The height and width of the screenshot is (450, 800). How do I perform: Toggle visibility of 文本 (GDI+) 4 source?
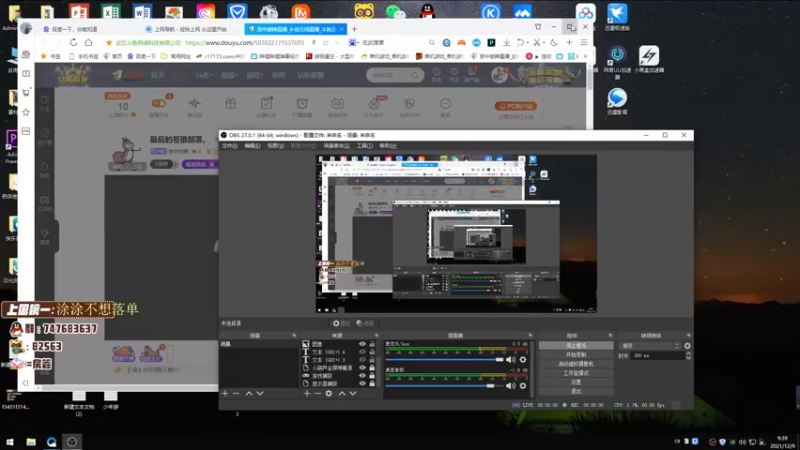point(362,352)
